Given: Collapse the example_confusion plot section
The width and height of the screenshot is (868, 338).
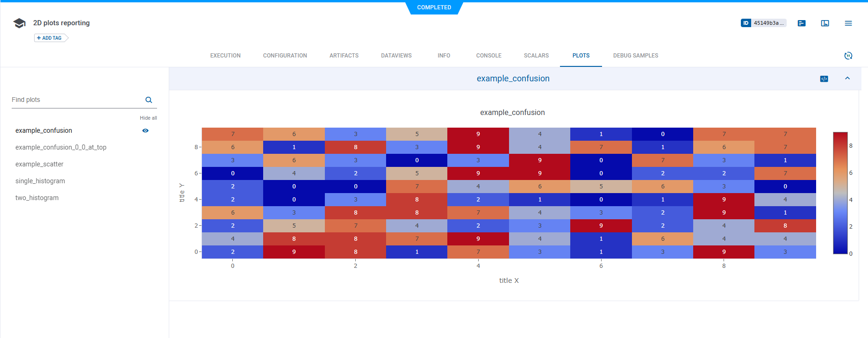Looking at the screenshot, I should (847, 79).
